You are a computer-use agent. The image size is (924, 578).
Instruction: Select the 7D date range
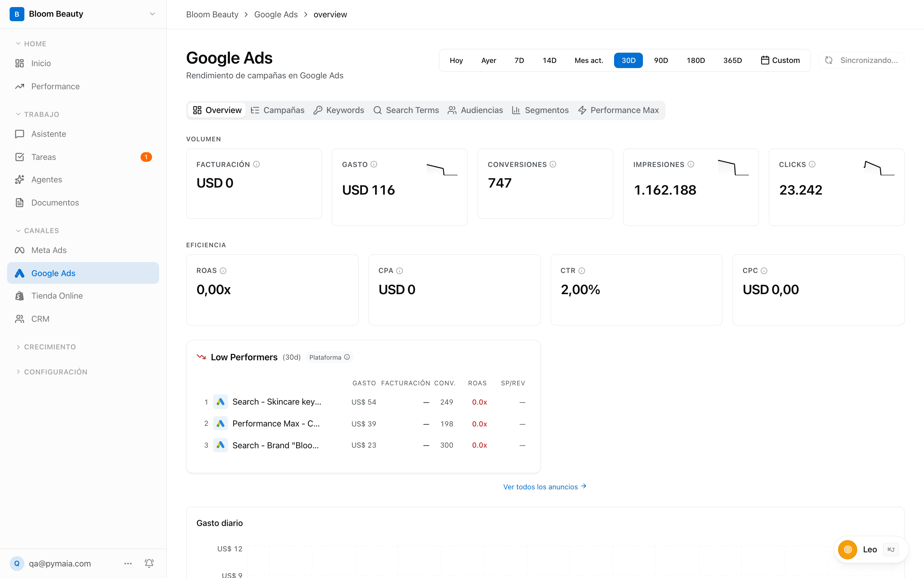(x=519, y=60)
